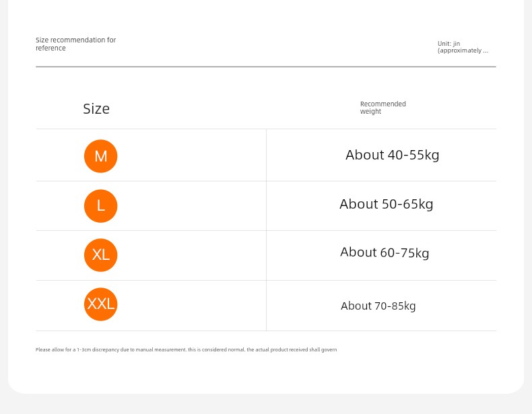Click the 'Size' column header

(96, 109)
